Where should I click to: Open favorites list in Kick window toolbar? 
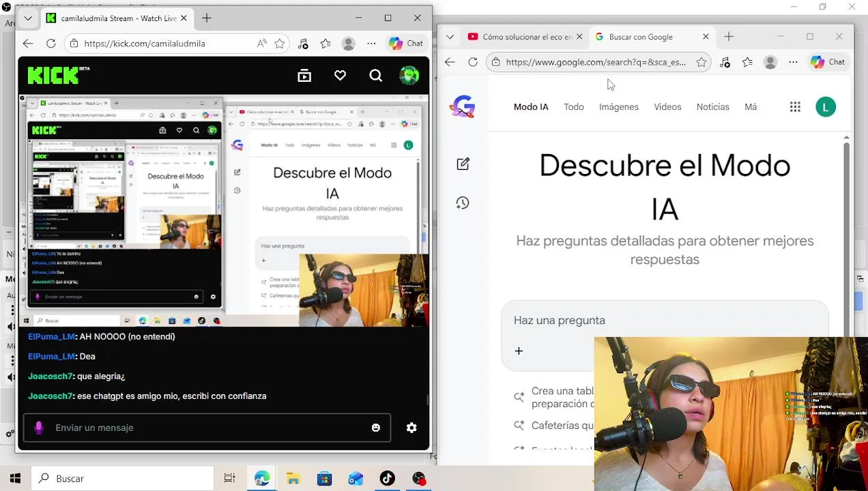tap(325, 44)
